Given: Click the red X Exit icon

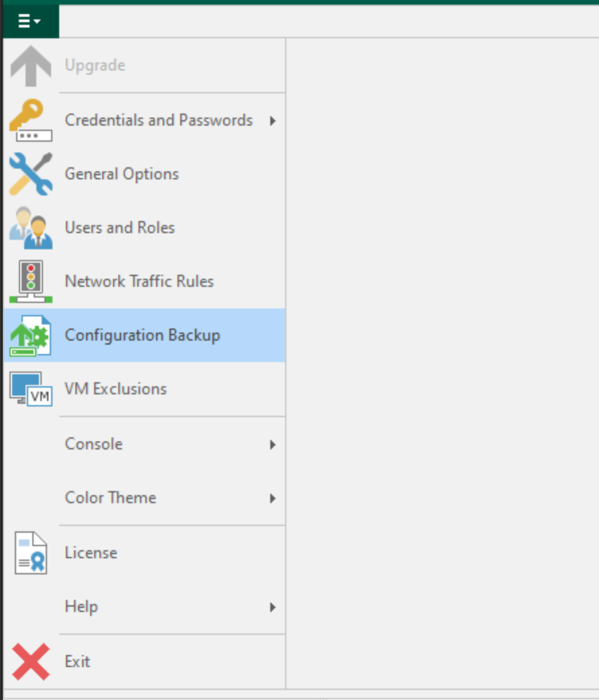Looking at the screenshot, I should click(31, 662).
